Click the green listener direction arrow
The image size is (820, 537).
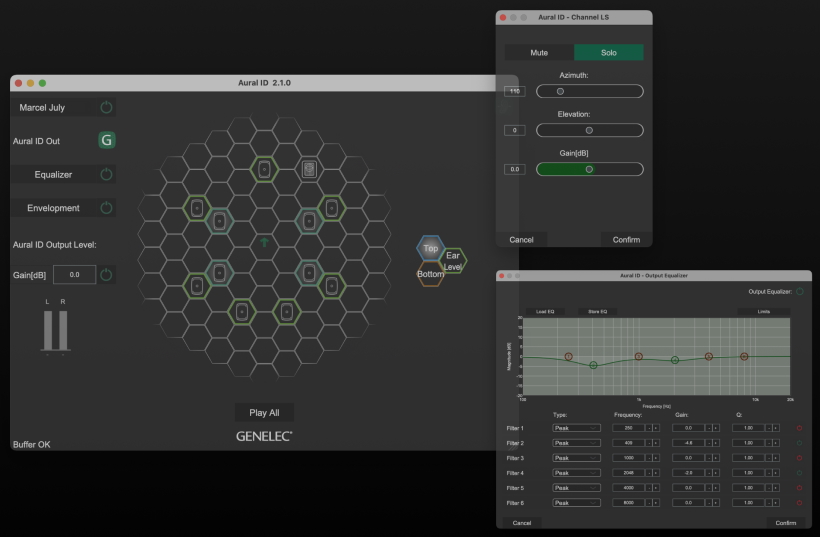(x=264, y=242)
